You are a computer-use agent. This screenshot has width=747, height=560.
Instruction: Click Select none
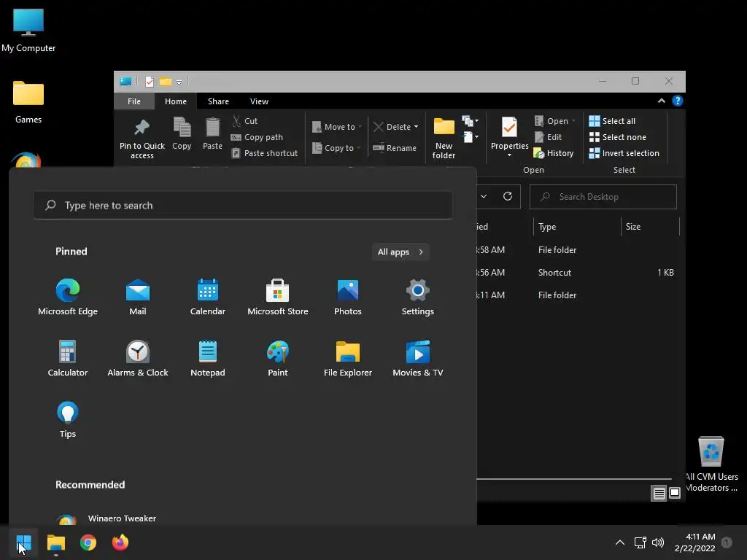pyautogui.click(x=618, y=137)
